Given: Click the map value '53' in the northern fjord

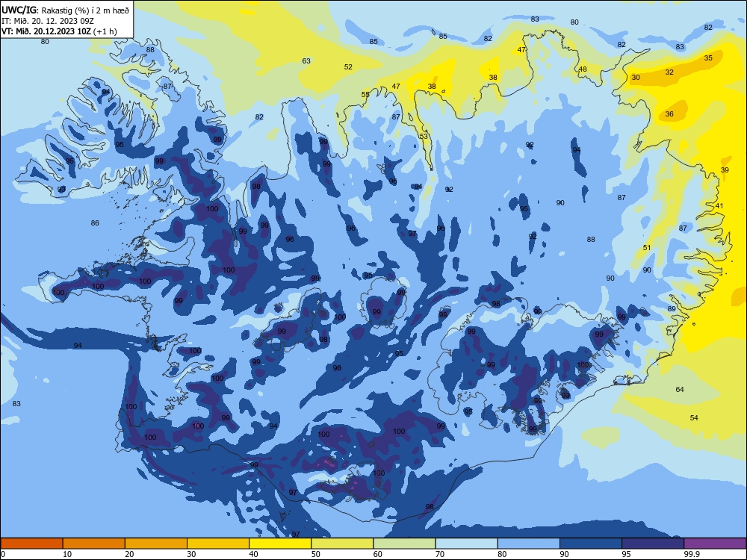Looking at the screenshot, I should coord(424,137).
